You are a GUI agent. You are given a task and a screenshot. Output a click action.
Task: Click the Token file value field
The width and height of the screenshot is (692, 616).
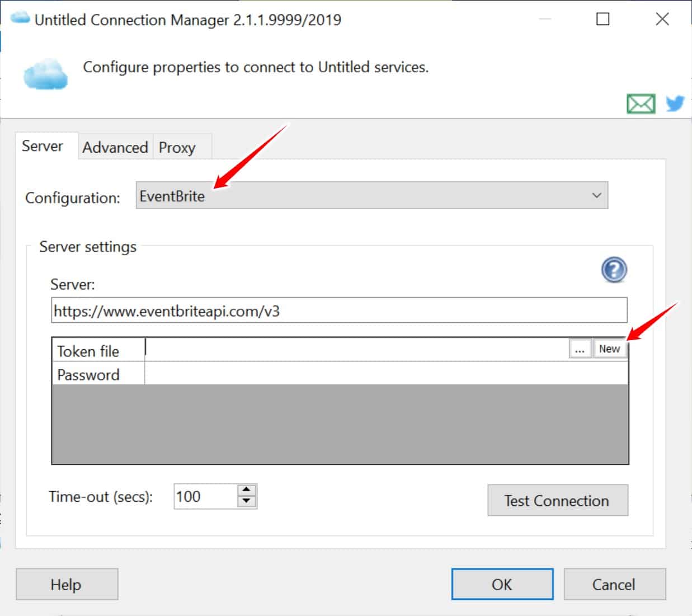[357, 349]
